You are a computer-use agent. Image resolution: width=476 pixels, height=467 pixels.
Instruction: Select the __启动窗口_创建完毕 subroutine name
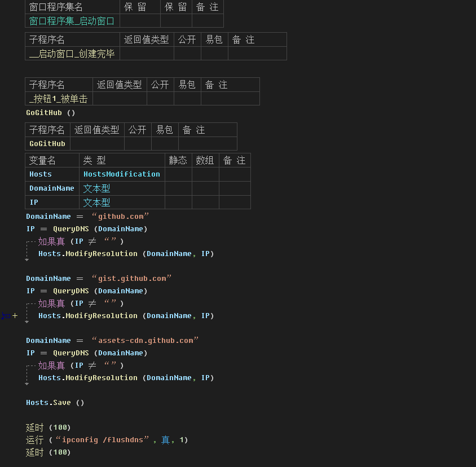[x=72, y=54]
